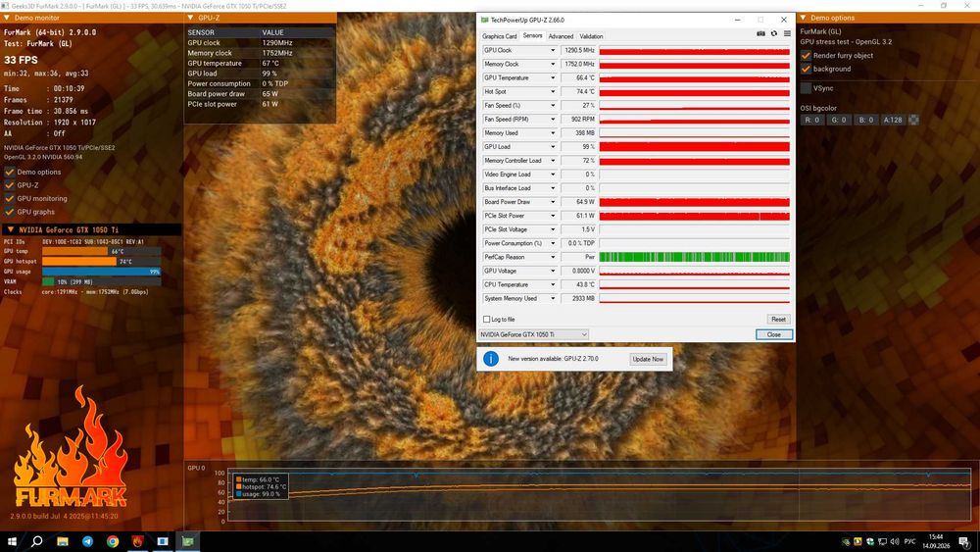
Task: Open the Fan Speed (RPM) sensor dropdown
Action: 553,119
